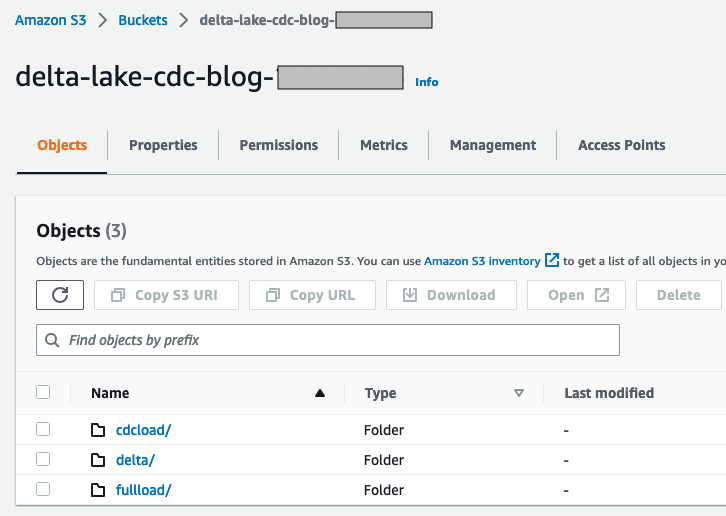Go to Buckets in breadcrumb

pos(143,20)
